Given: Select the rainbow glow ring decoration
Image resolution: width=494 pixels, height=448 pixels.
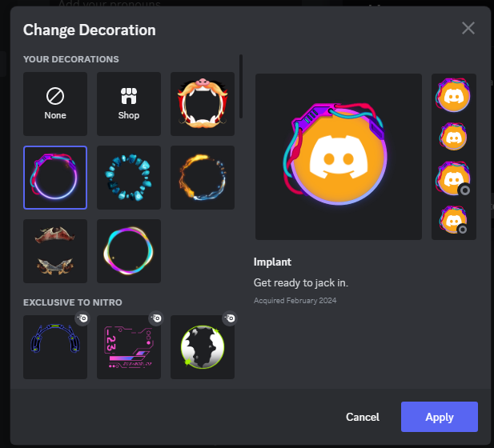Looking at the screenshot, I should coord(129,251).
